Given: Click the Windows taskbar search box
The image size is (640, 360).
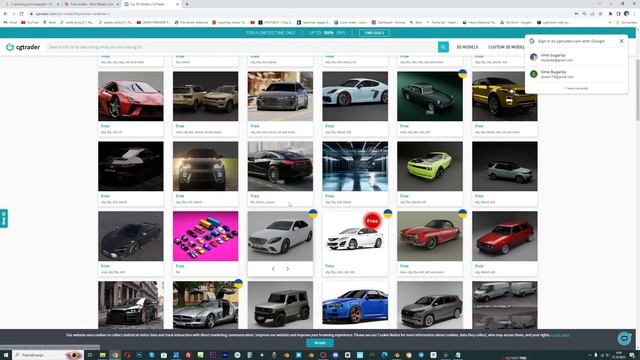Looking at the screenshot, I should point(48,355).
